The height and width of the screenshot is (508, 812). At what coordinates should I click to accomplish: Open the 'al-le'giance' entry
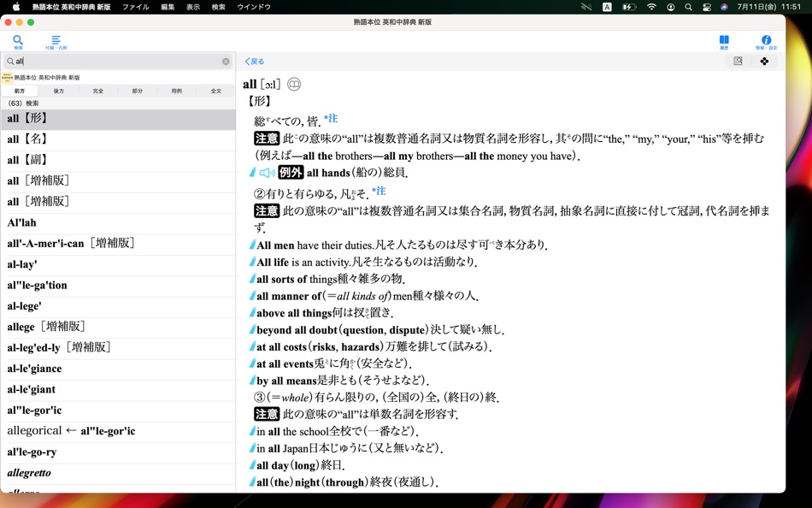click(118, 369)
